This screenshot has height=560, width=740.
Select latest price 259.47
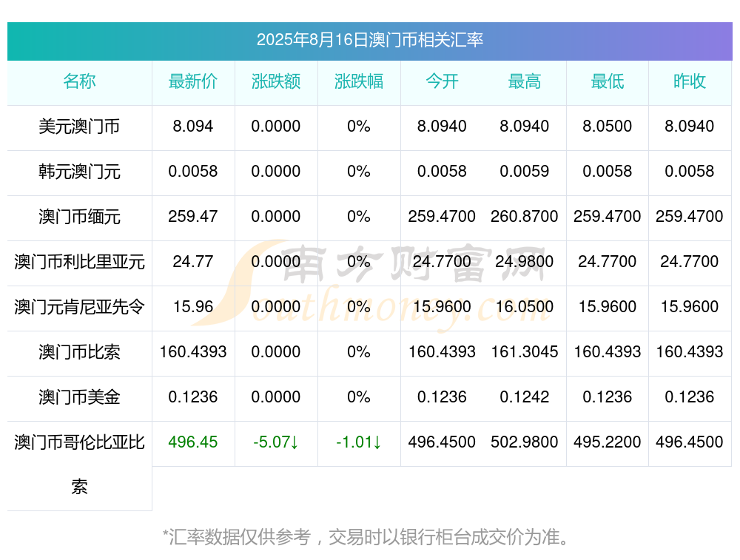pos(193,216)
